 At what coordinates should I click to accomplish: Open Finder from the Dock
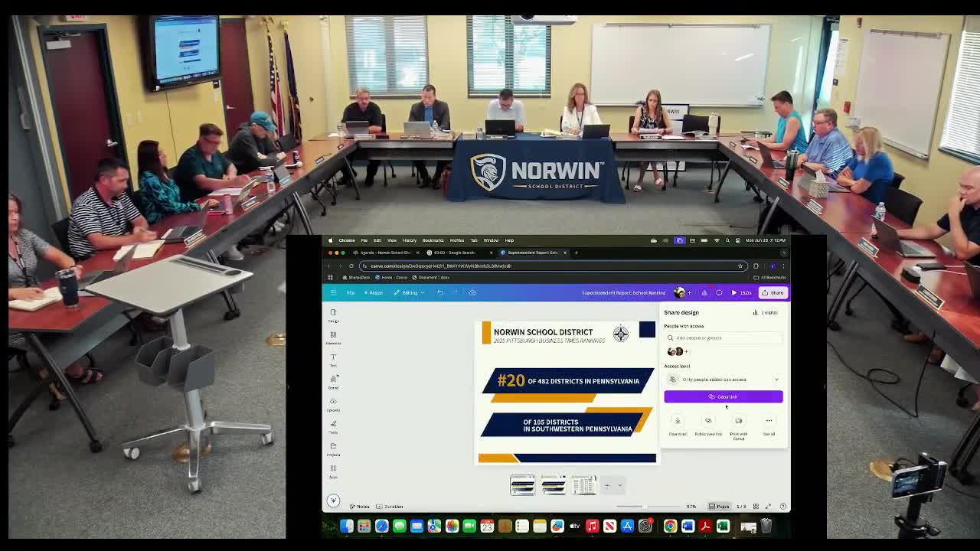click(x=347, y=526)
